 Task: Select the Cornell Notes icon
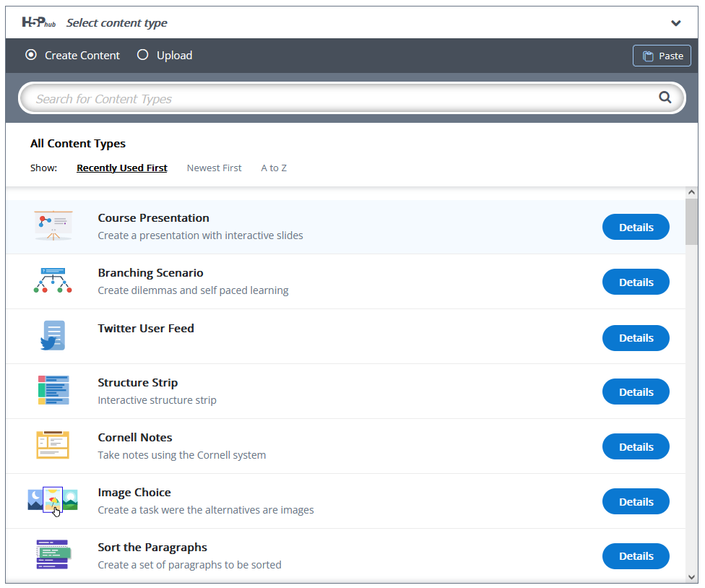[x=53, y=445]
